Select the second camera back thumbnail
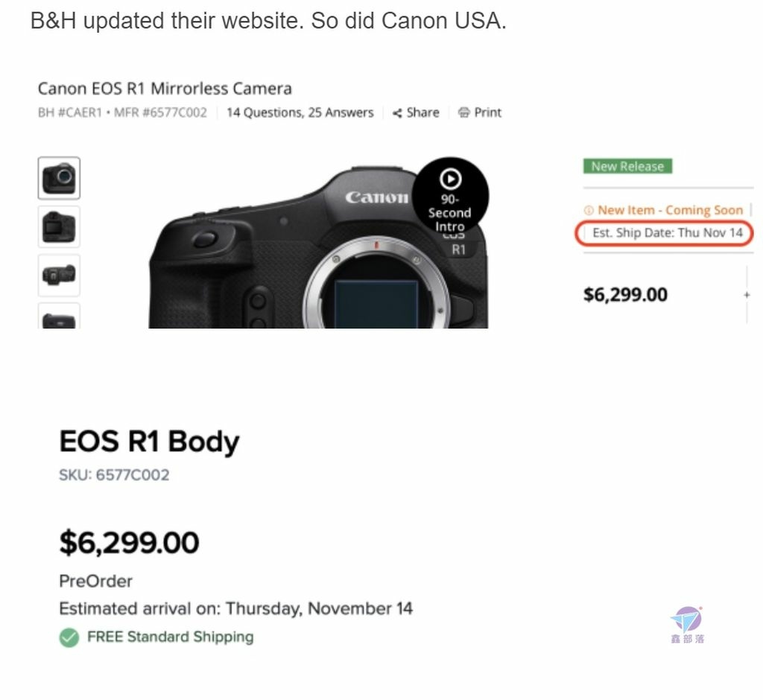 pos(59,226)
